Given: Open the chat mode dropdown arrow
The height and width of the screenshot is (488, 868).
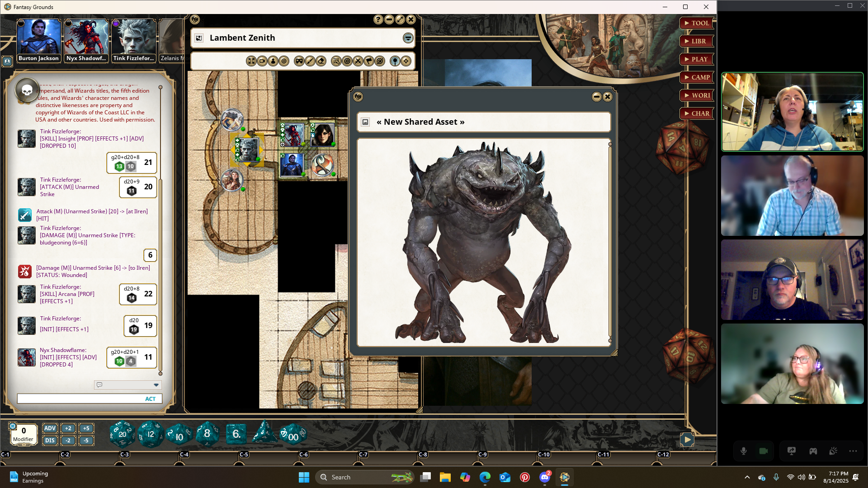Looking at the screenshot, I should point(156,385).
